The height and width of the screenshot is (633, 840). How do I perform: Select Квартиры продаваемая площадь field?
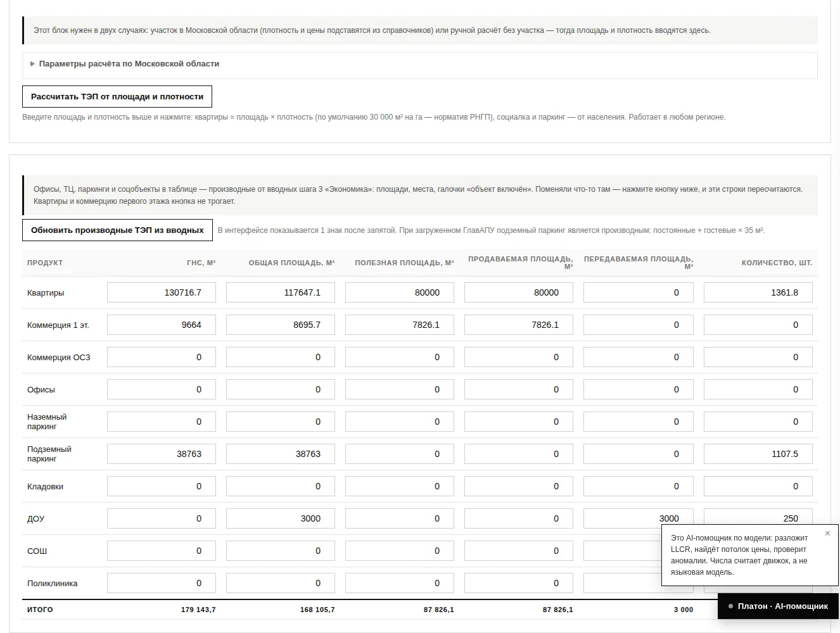(519, 292)
